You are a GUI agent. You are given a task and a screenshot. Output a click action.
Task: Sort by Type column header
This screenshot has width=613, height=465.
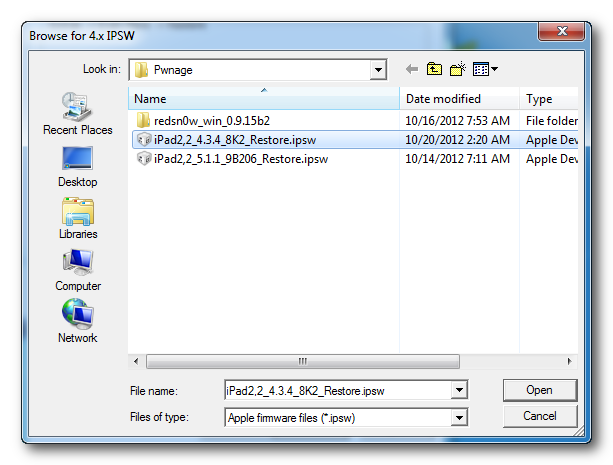[549, 99]
